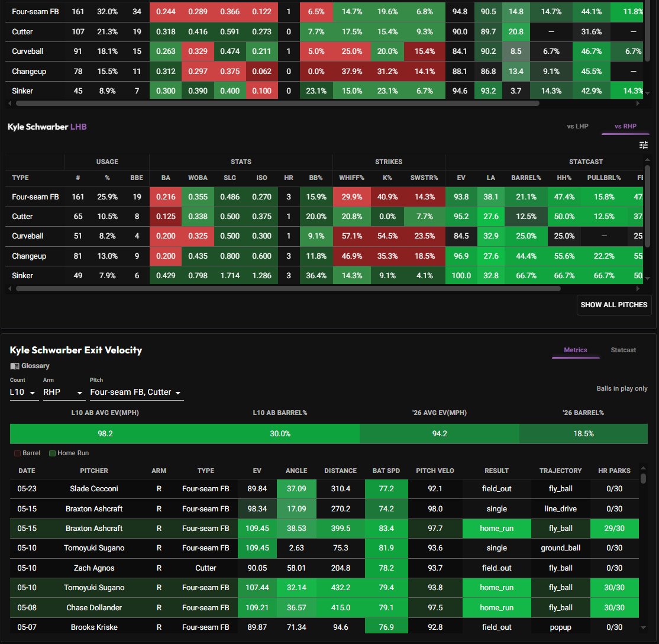Click the Curveball row in Schwarber's table
This screenshot has height=644, width=659.
click(x=324, y=236)
